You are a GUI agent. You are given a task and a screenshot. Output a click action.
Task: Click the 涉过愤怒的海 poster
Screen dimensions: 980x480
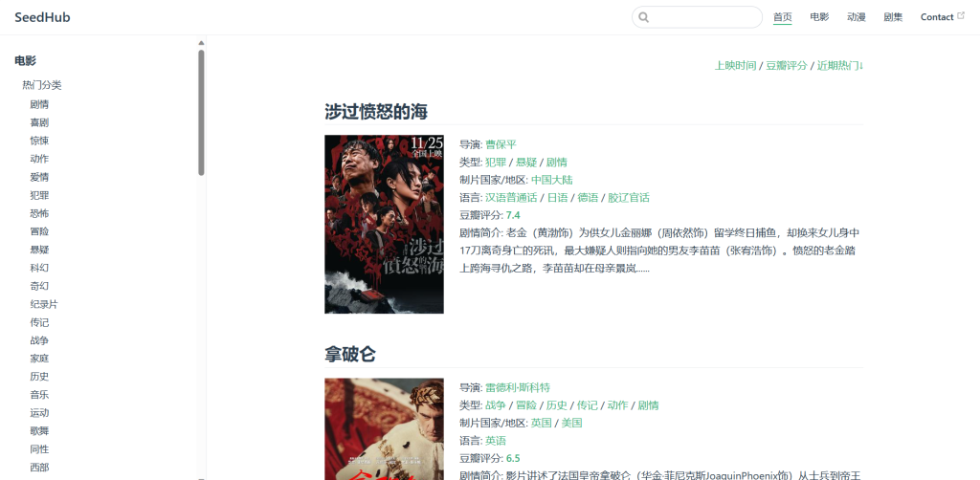click(385, 224)
